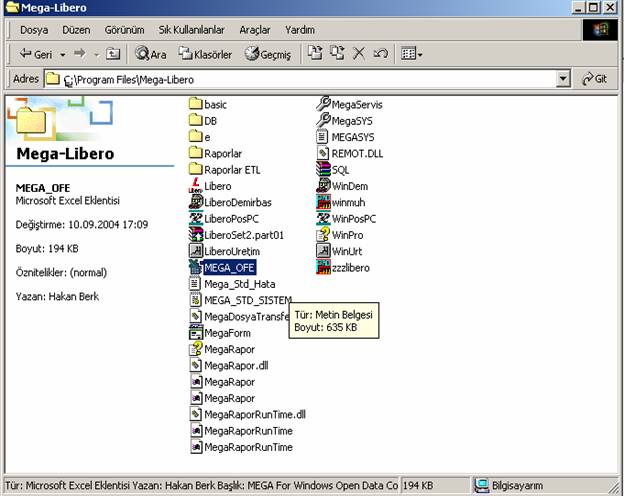
Task: Select the LiberoPosPC file
Action: point(224,219)
